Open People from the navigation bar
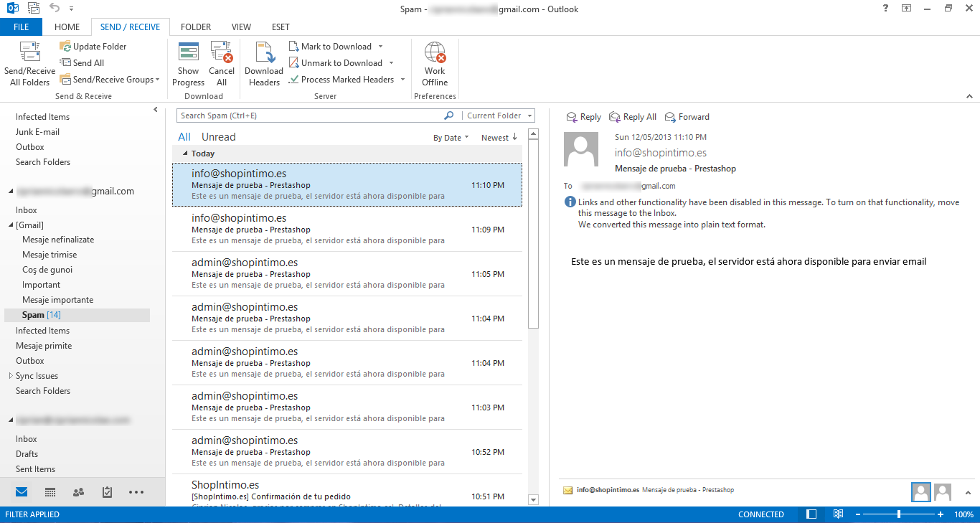 click(x=79, y=492)
